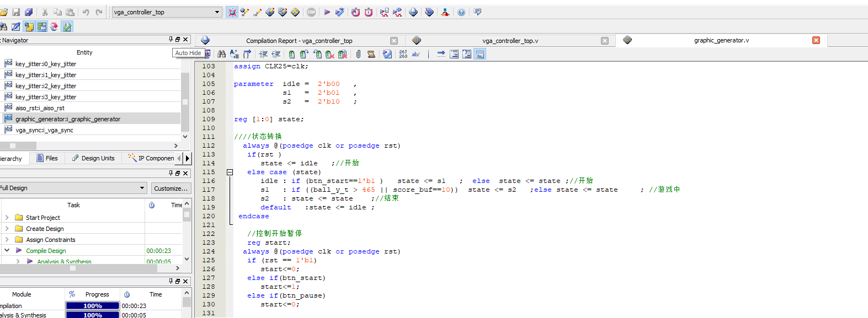The width and height of the screenshot is (868, 318).
Task: Switch to the Design Units tab
Action: coord(93,158)
